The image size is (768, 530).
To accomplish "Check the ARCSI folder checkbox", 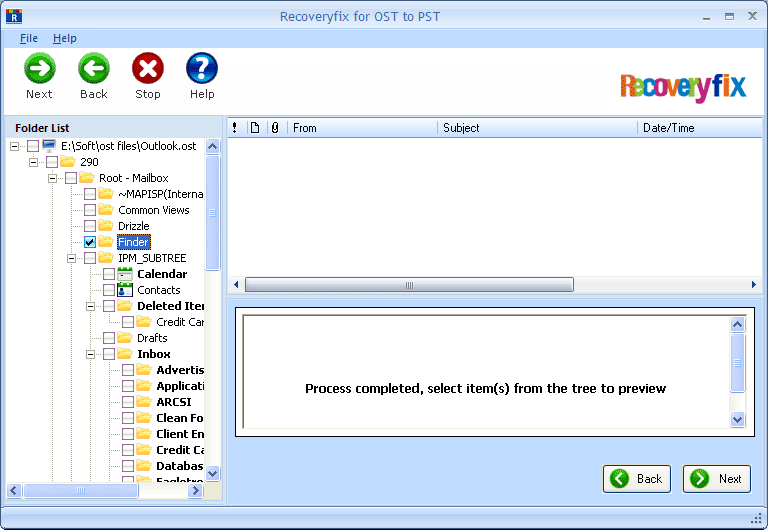I will [x=128, y=402].
